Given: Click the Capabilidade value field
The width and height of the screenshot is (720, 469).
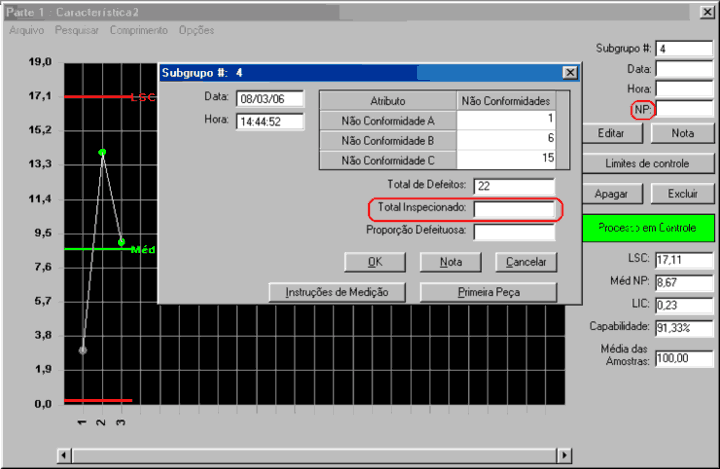Looking at the screenshot, I should 684,328.
